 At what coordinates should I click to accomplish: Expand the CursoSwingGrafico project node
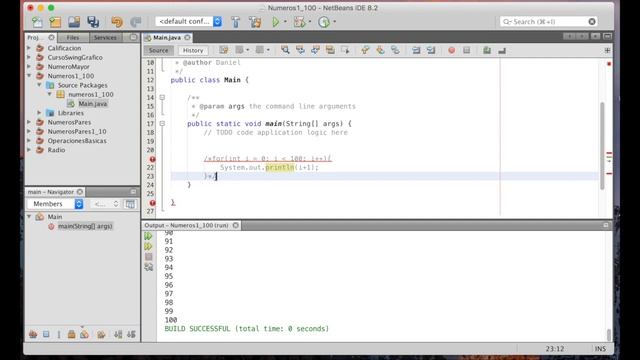(29, 58)
